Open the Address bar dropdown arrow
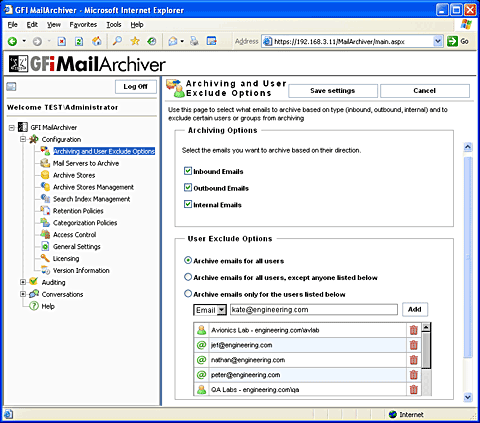The width and height of the screenshot is (480, 423). (x=438, y=41)
